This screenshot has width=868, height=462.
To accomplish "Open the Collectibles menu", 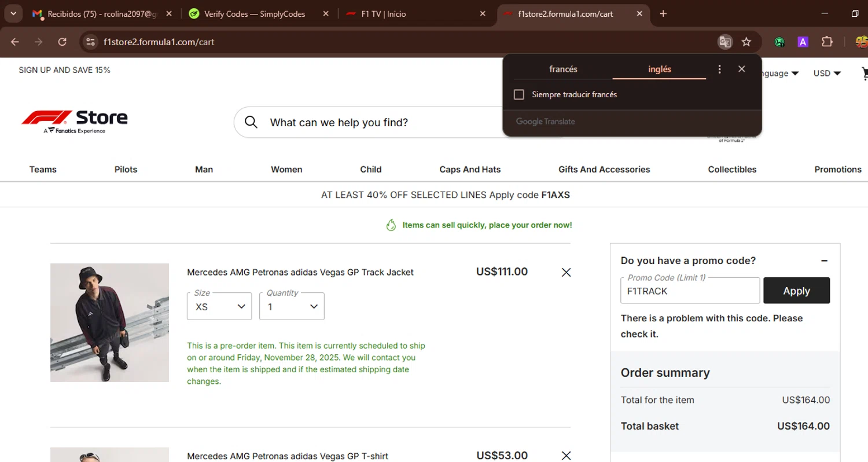I will point(732,170).
